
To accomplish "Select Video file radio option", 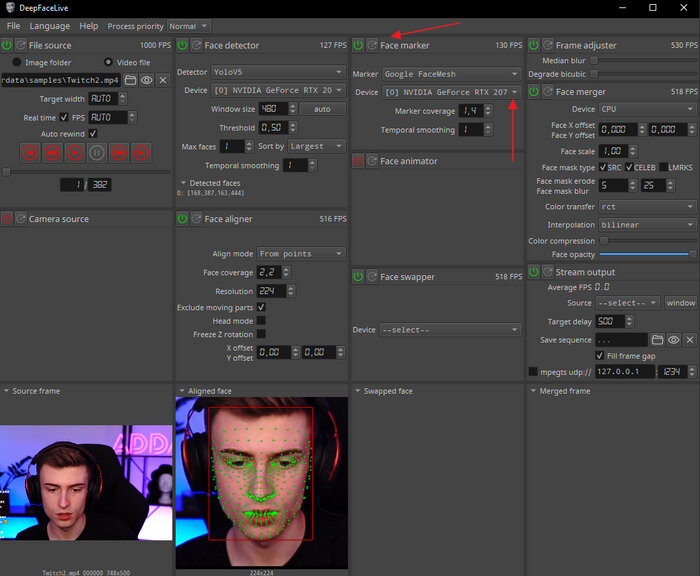I will click(108, 62).
